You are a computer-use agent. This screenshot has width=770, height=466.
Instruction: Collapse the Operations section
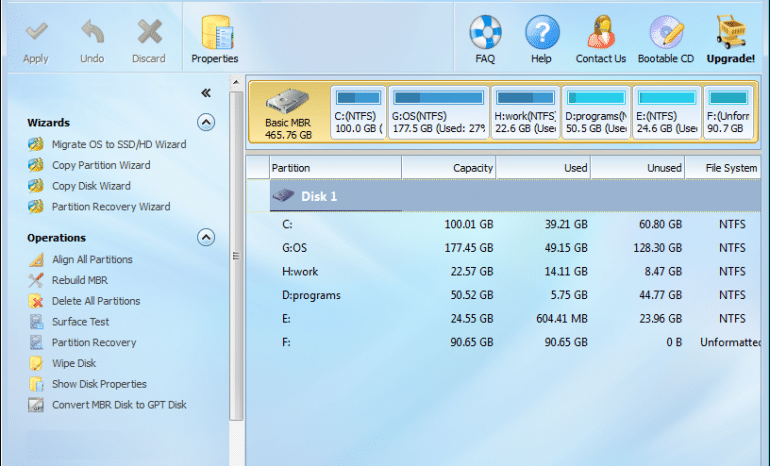[x=206, y=238]
